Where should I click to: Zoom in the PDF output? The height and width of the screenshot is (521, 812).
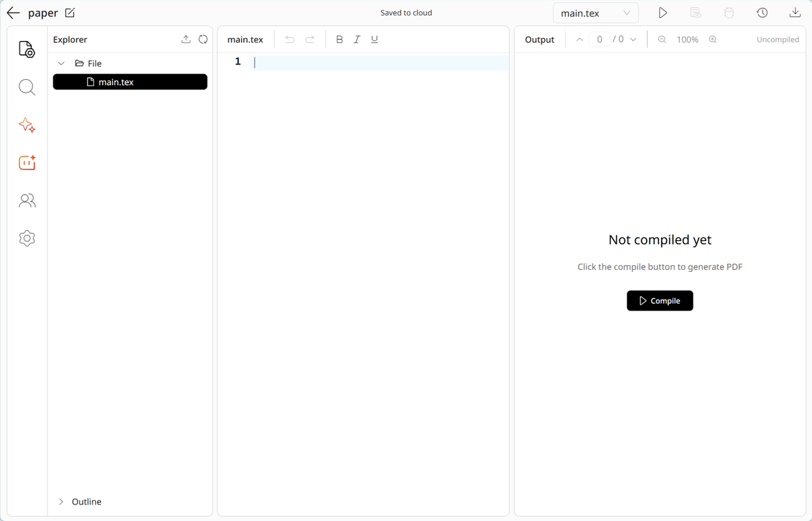click(713, 39)
